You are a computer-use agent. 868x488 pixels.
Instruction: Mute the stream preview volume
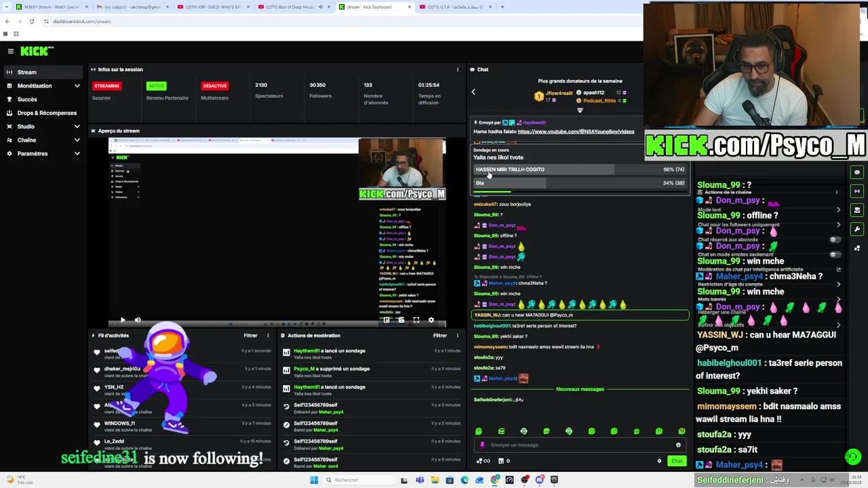138,320
